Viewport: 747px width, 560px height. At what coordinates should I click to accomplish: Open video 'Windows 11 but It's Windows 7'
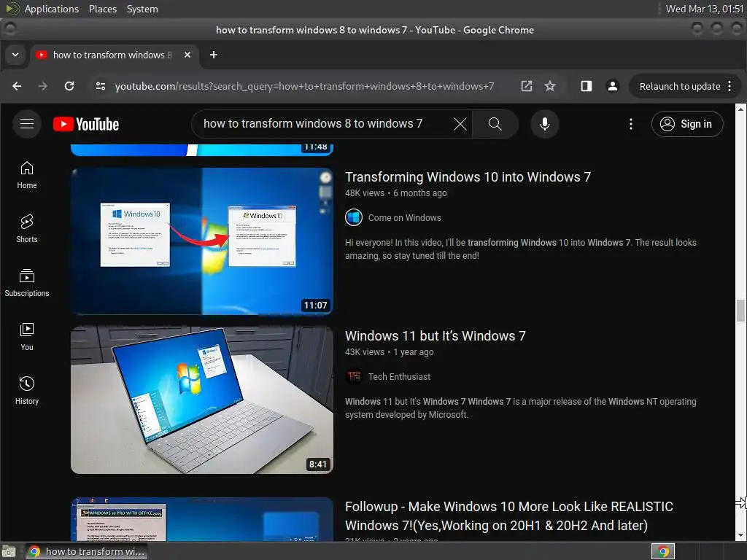435,336
